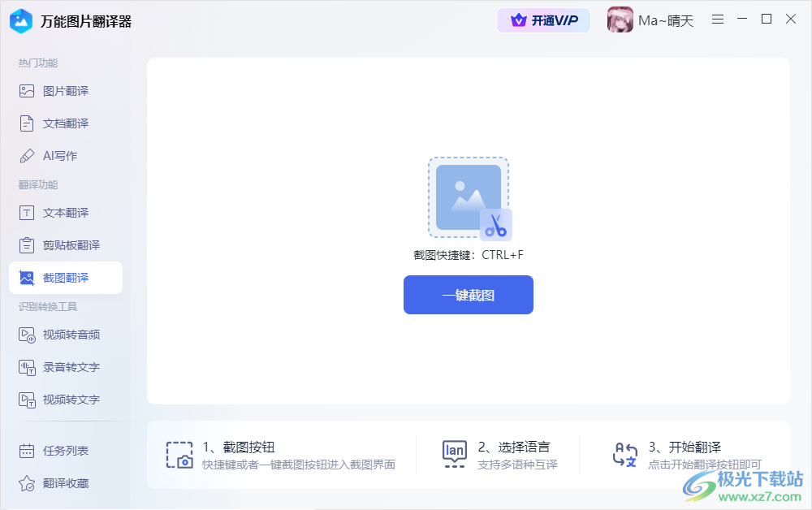
Task: Switch to AI写作 menu label
Action: pyautogui.click(x=60, y=156)
